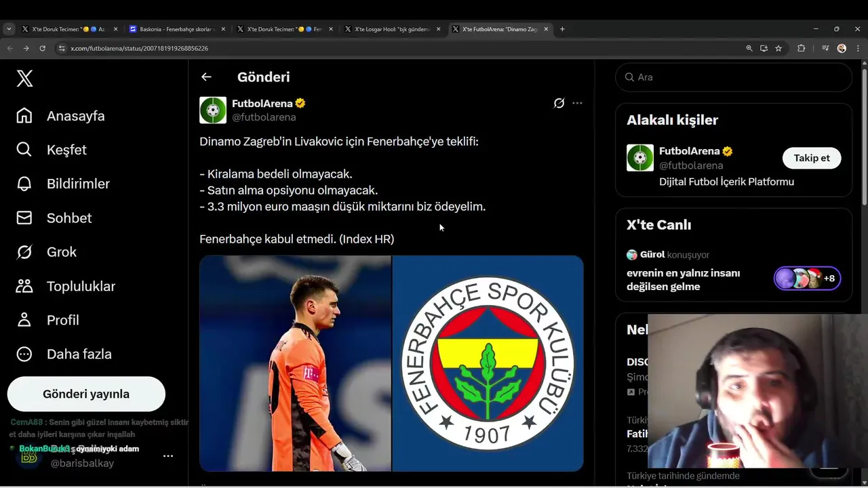Click the browser forward button
868x488 pixels.
(26, 48)
